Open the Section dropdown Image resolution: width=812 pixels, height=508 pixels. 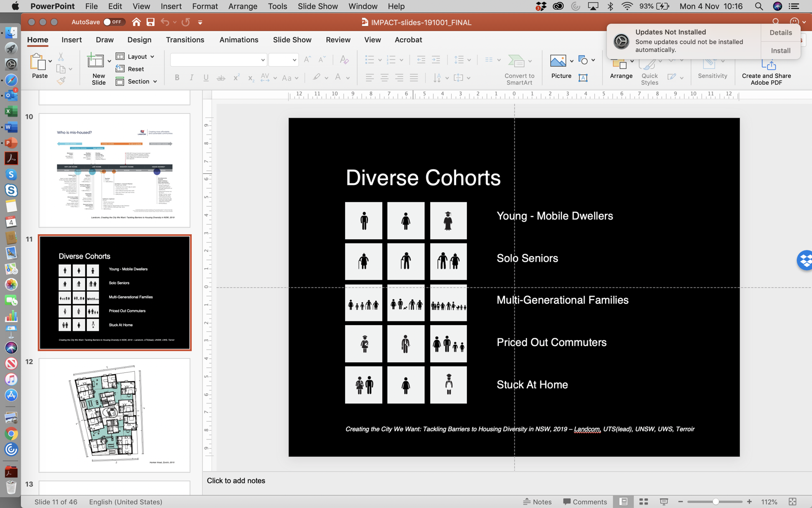(137, 81)
